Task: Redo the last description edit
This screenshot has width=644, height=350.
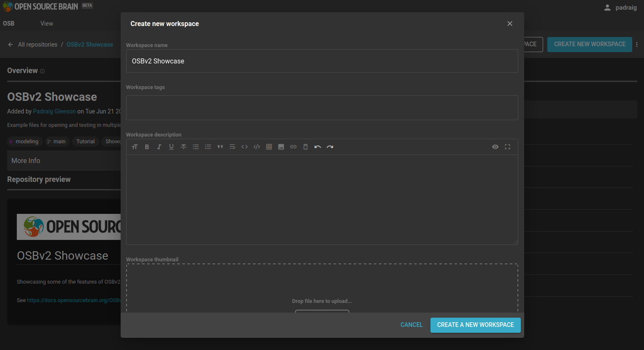Action: click(330, 147)
